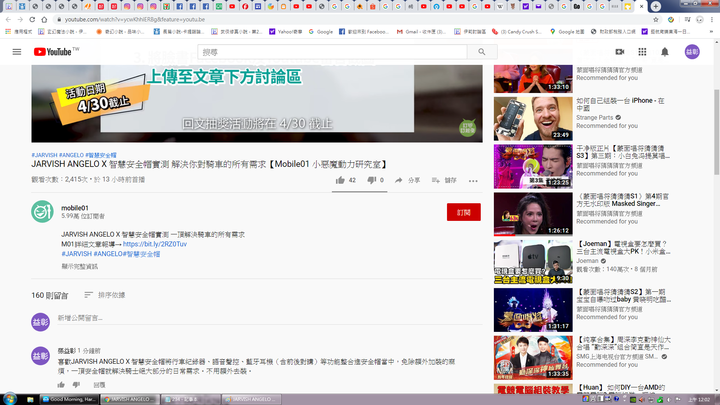
Task: Open the Google Maps bookmark
Action: coord(567,32)
